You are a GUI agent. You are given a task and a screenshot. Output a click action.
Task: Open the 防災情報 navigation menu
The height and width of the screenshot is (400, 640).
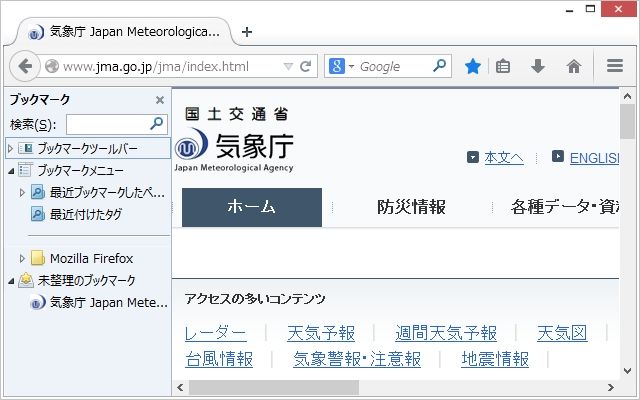(411, 207)
